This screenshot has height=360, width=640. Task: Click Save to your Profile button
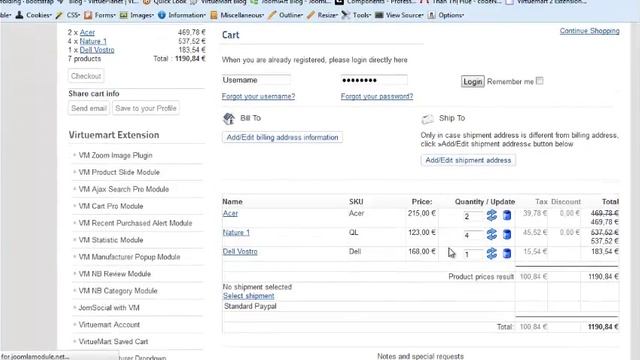(146, 108)
